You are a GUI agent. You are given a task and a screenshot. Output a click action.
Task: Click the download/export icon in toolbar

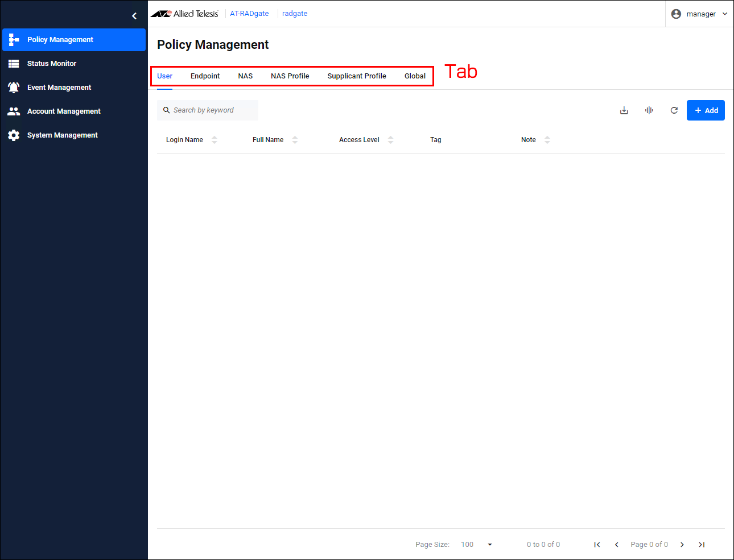click(x=624, y=110)
